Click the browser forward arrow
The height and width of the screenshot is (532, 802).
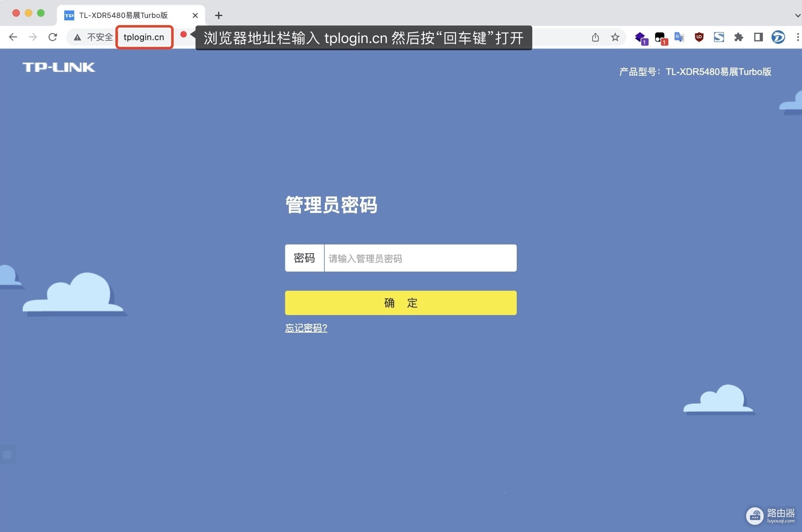coord(33,37)
